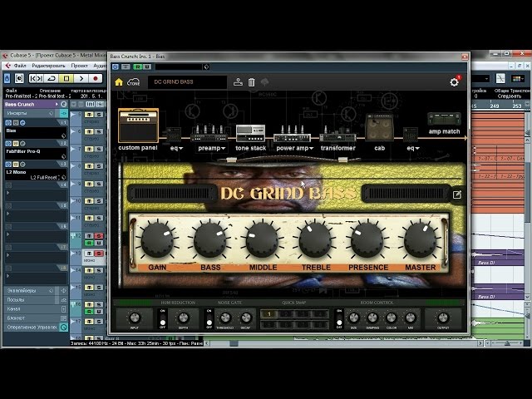Image resolution: width=532 pixels, height=399 pixels.
Task: Expand the Эквалайзеры inspector section
Action: tap(36, 291)
